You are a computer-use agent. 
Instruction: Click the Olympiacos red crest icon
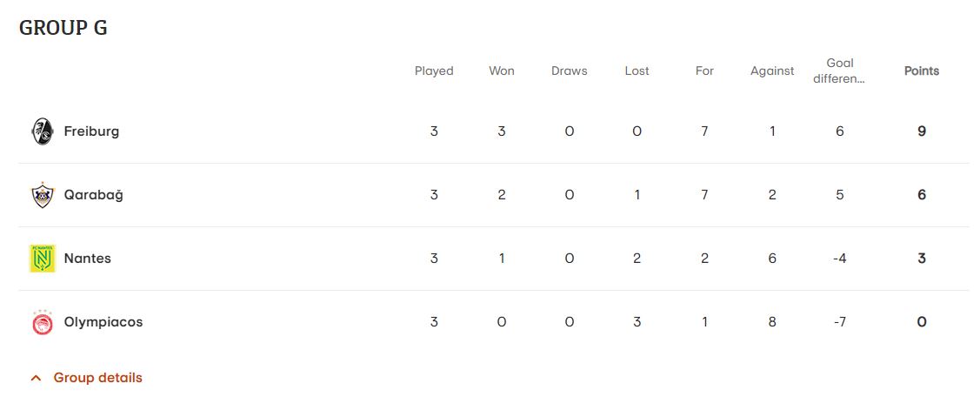click(42, 322)
